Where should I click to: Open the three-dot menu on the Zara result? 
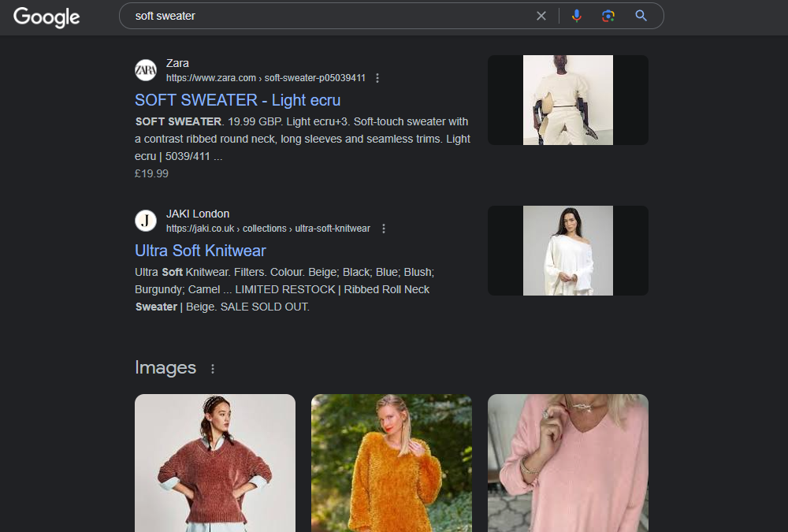(377, 78)
